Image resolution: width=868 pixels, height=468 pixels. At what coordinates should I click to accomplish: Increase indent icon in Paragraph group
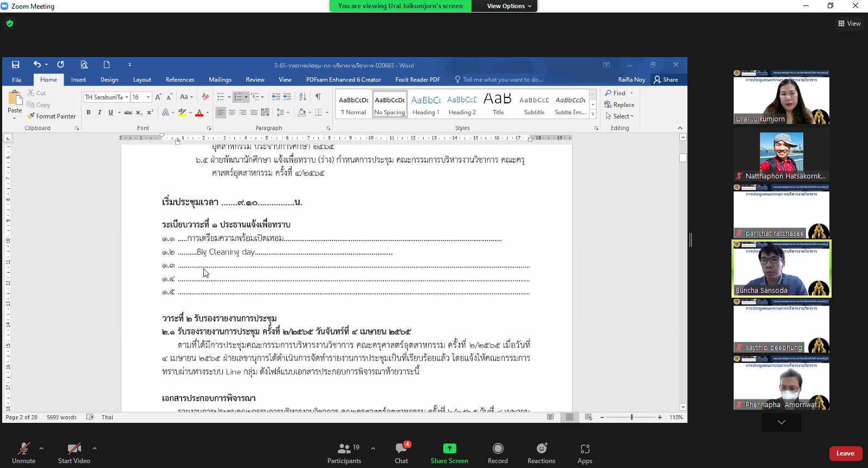[x=287, y=97]
